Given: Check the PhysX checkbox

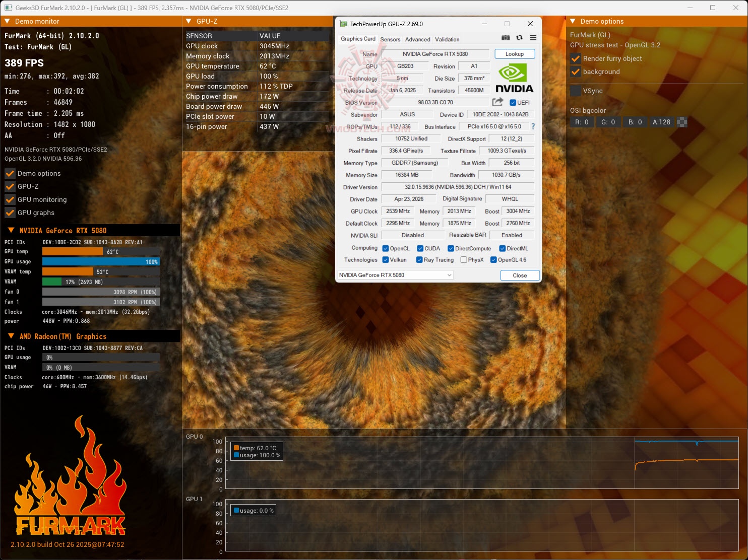Looking at the screenshot, I should click(464, 260).
